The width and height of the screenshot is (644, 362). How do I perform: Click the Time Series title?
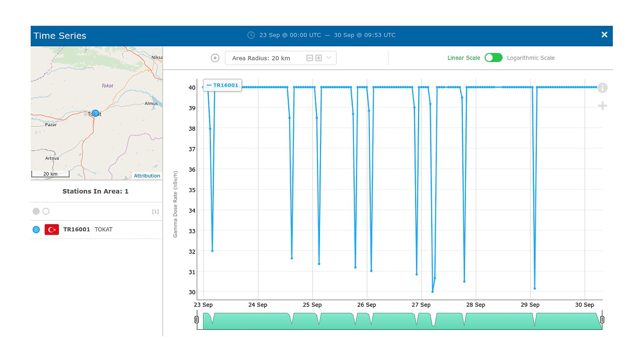60,36
